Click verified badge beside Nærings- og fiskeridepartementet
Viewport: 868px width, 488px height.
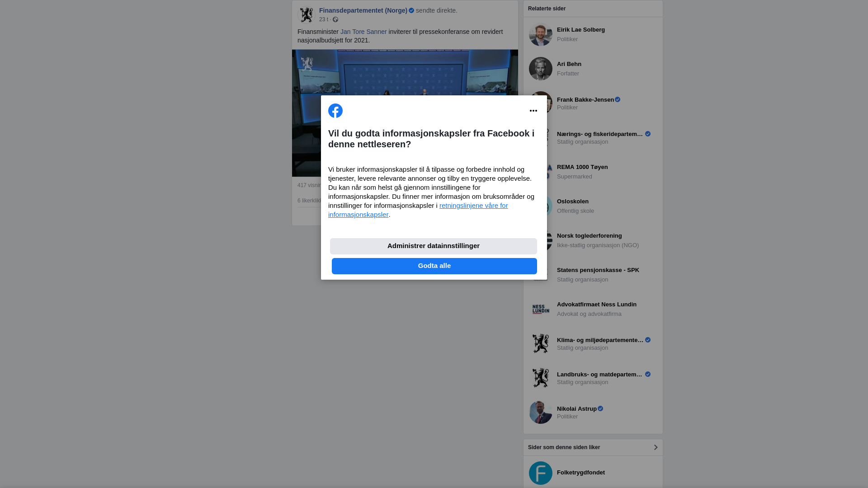click(x=648, y=134)
